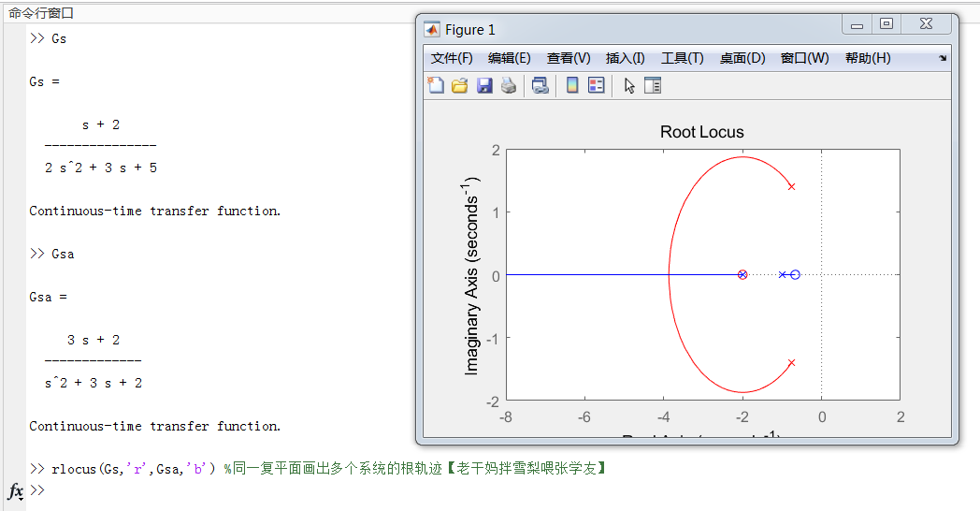Image resolution: width=980 pixels, height=511 pixels.
Task: Open a file with the folder icon
Action: click(460, 85)
